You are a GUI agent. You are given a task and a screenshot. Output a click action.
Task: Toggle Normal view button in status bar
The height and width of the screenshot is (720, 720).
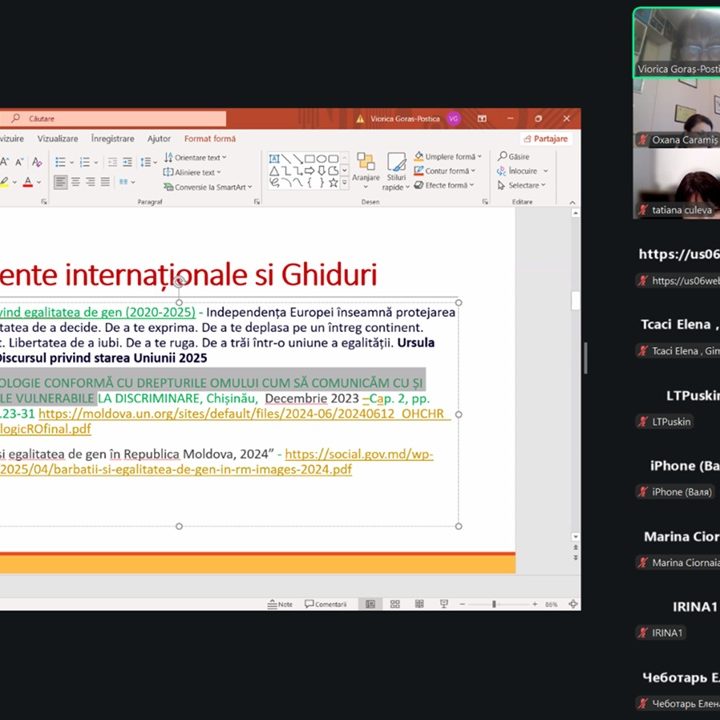(x=370, y=604)
